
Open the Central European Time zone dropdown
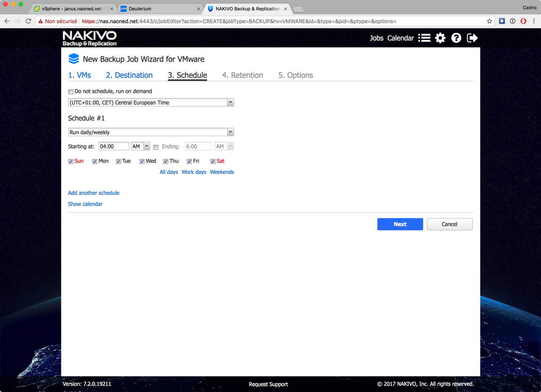(x=151, y=103)
